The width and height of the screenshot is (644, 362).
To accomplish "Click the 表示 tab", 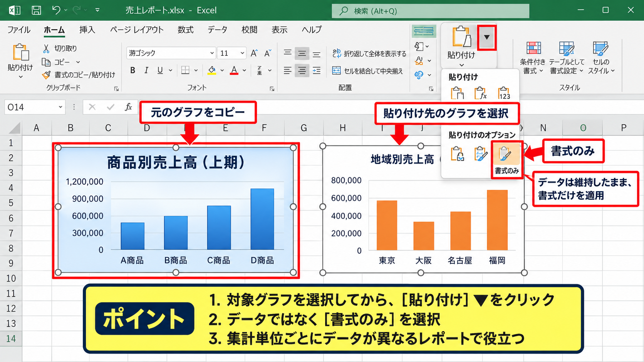I will 279,30.
